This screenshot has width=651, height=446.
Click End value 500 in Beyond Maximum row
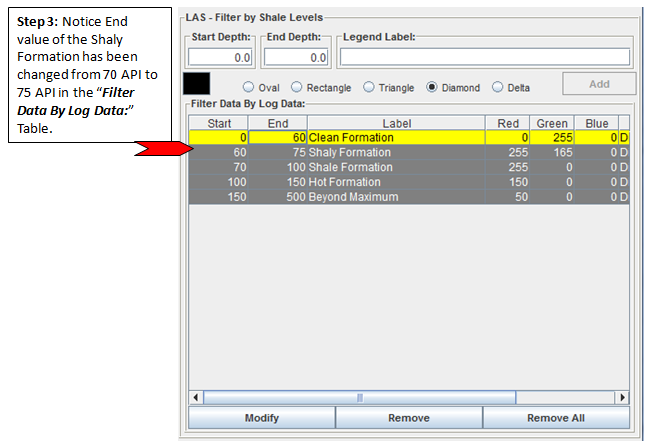(278, 197)
